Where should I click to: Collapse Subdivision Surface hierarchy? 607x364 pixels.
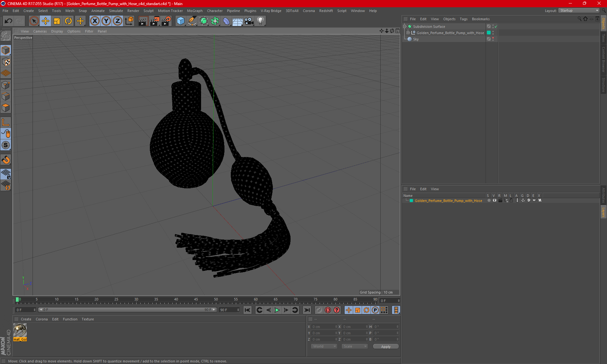tap(404, 27)
